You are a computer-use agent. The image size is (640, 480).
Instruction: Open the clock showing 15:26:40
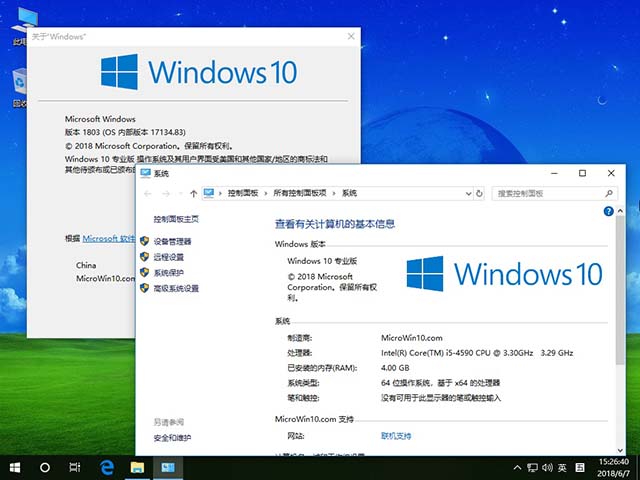[x=614, y=462]
